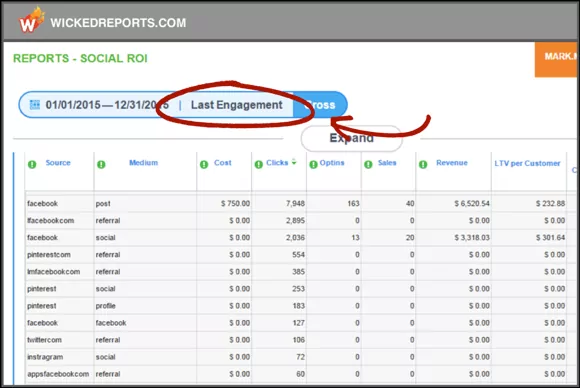580x388 pixels.
Task: Click the calendar icon in date range
Action: (x=34, y=105)
